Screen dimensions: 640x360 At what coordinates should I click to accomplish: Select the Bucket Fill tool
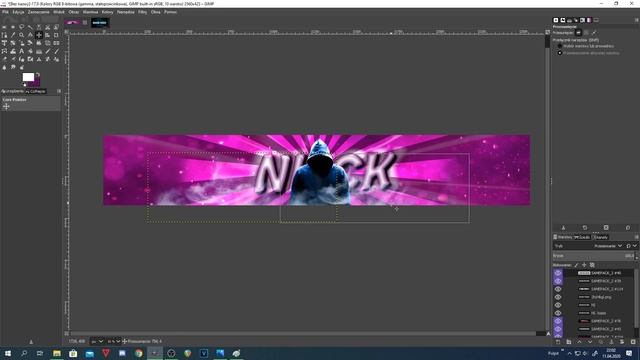pyautogui.click(x=30, y=51)
